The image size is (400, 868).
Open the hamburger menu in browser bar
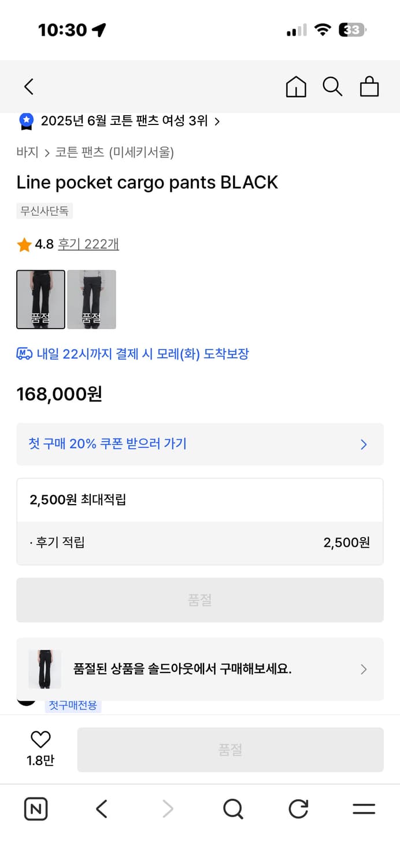point(363,809)
